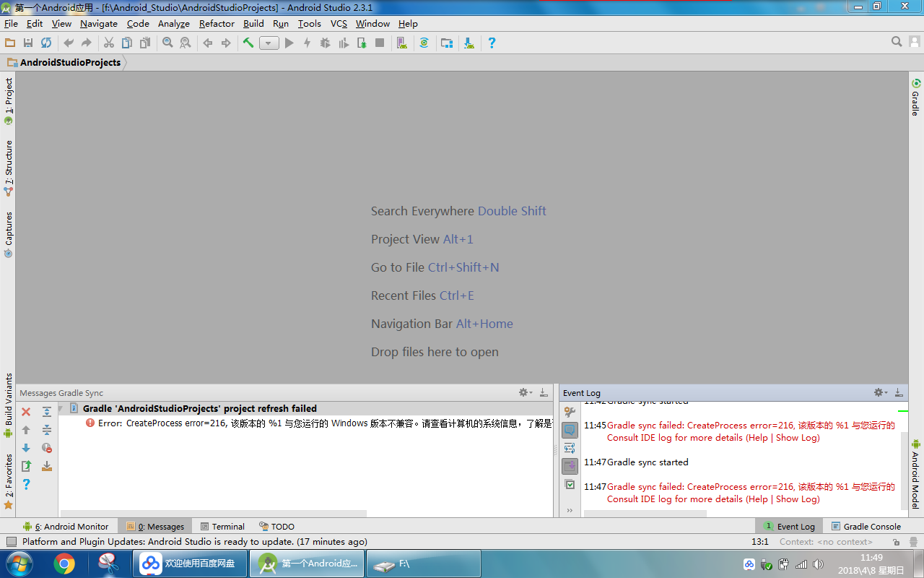Go to next message, the down arrow
This screenshot has width=924, height=578.
pos(26,448)
